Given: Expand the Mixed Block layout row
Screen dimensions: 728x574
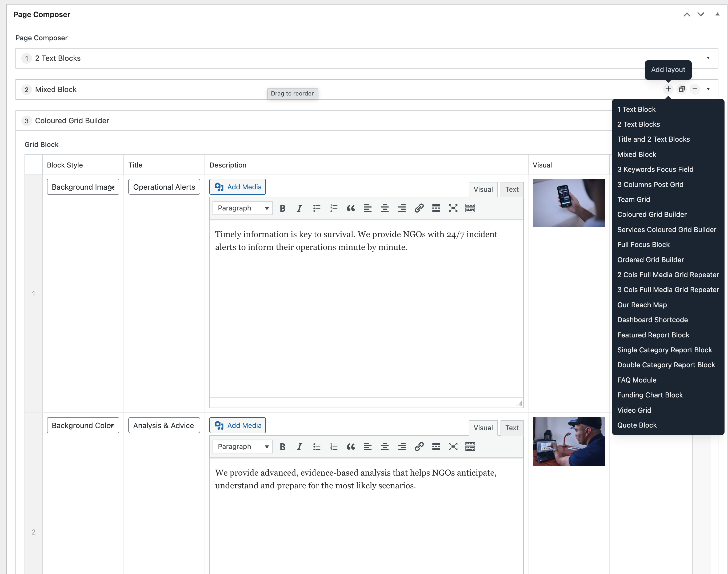Looking at the screenshot, I should [x=708, y=89].
